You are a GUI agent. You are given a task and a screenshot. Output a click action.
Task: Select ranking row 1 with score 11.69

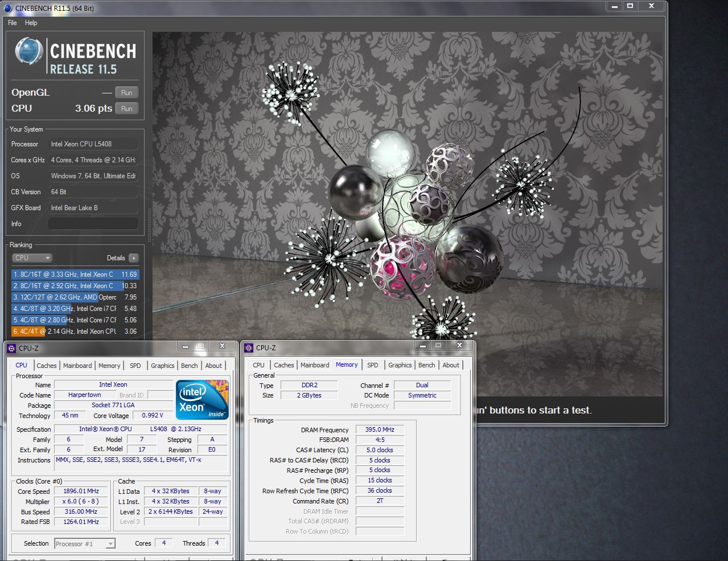pos(75,275)
